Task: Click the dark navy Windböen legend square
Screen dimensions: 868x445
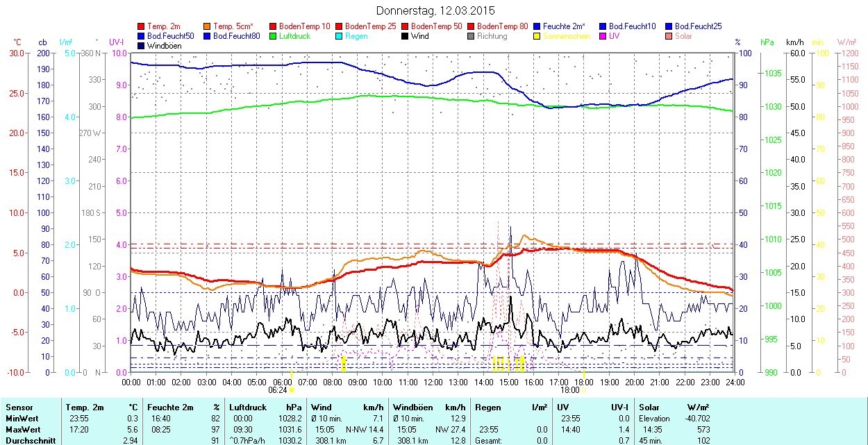Action: (142, 46)
